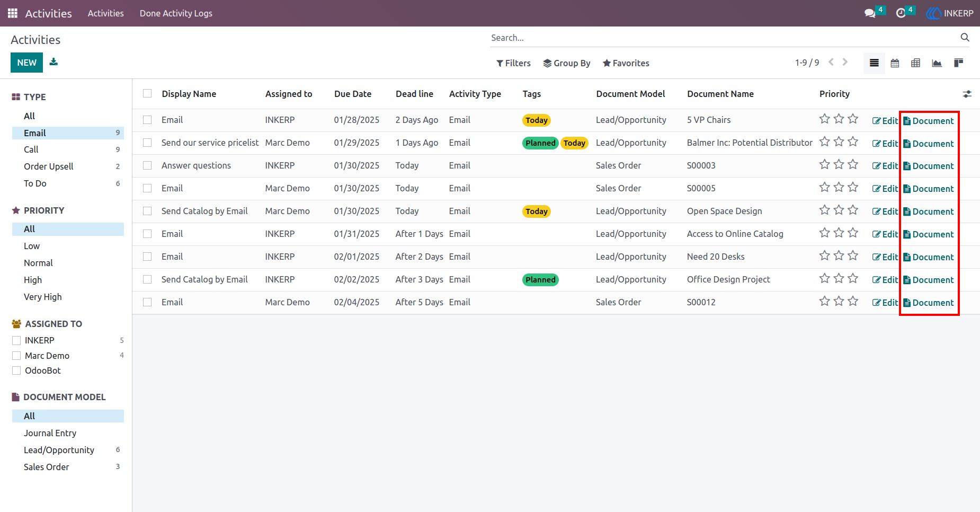980x512 pixels.
Task: Switch to kanban view icon
Action: tap(958, 63)
